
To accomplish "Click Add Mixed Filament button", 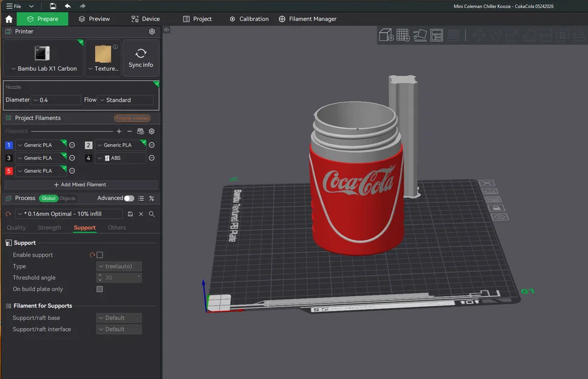I will (x=81, y=184).
